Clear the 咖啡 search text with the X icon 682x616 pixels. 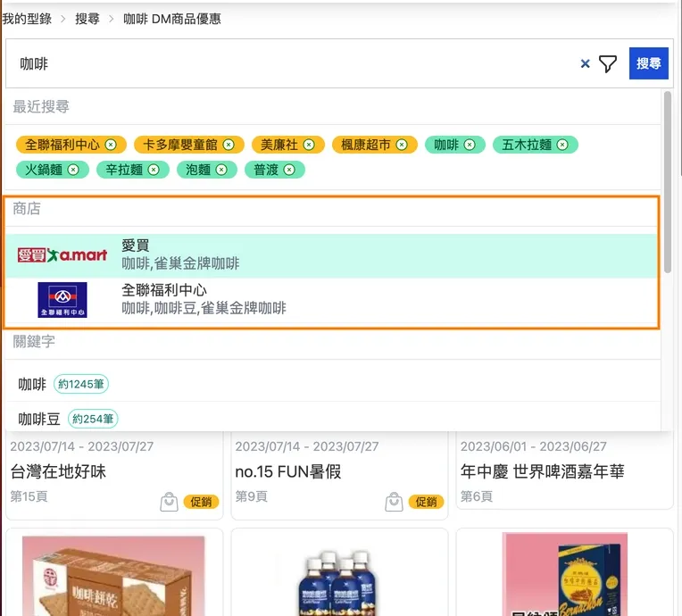point(585,64)
